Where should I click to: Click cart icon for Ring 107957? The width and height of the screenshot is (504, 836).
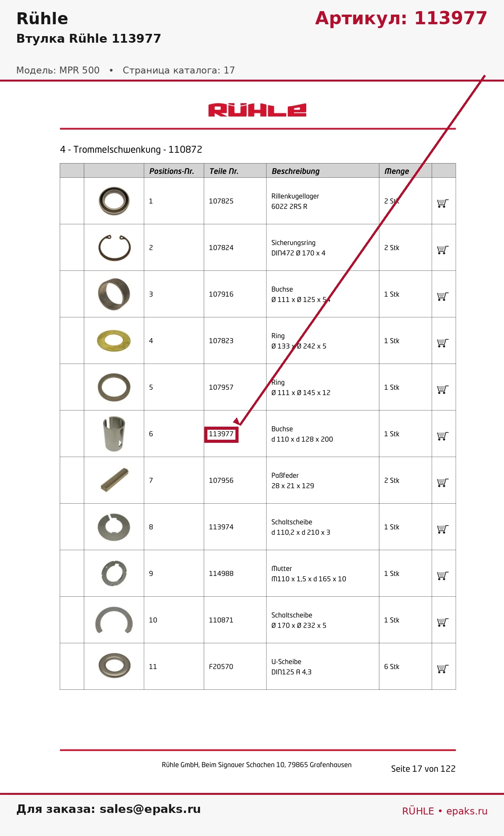tap(443, 390)
